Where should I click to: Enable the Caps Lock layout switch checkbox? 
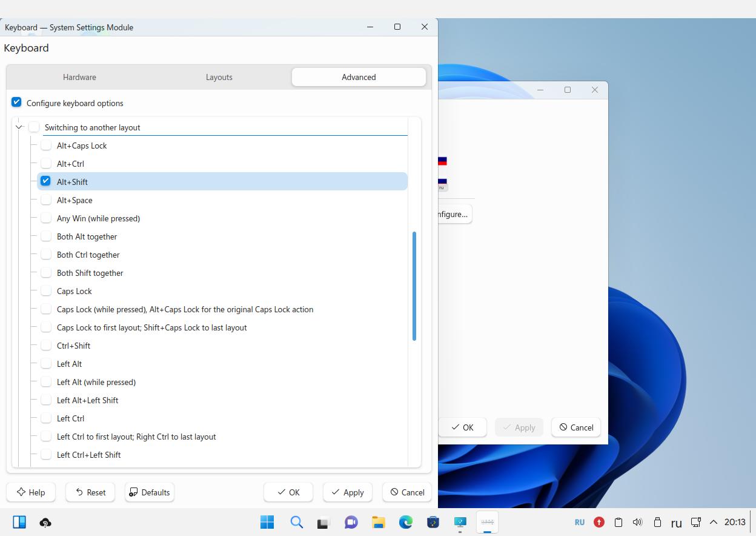tap(46, 291)
